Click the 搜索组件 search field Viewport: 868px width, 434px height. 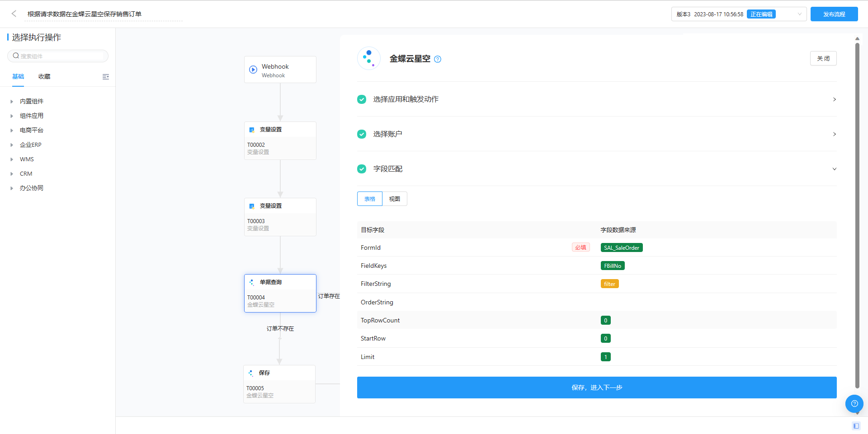(x=58, y=56)
